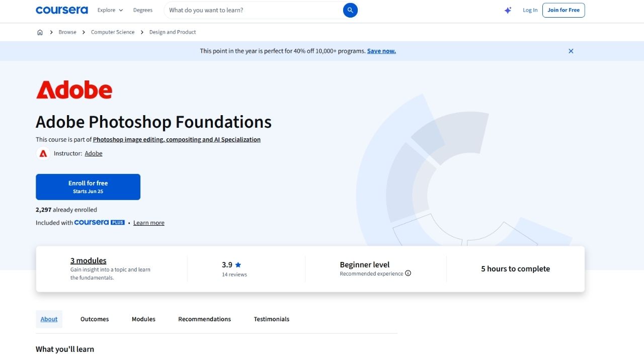Click '5 hours to complete' text
The height and width of the screenshot is (362, 644).
pyautogui.click(x=515, y=268)
